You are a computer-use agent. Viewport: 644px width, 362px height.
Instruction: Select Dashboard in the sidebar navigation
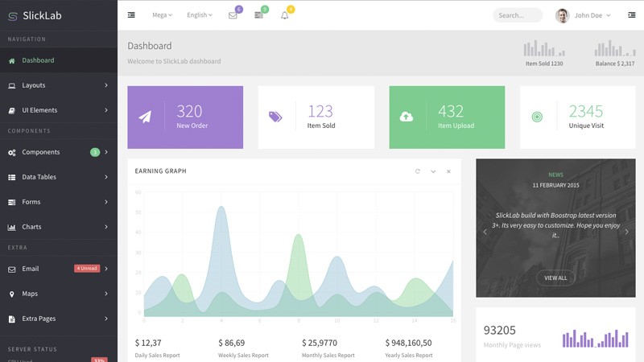click(x=38, y=60)
